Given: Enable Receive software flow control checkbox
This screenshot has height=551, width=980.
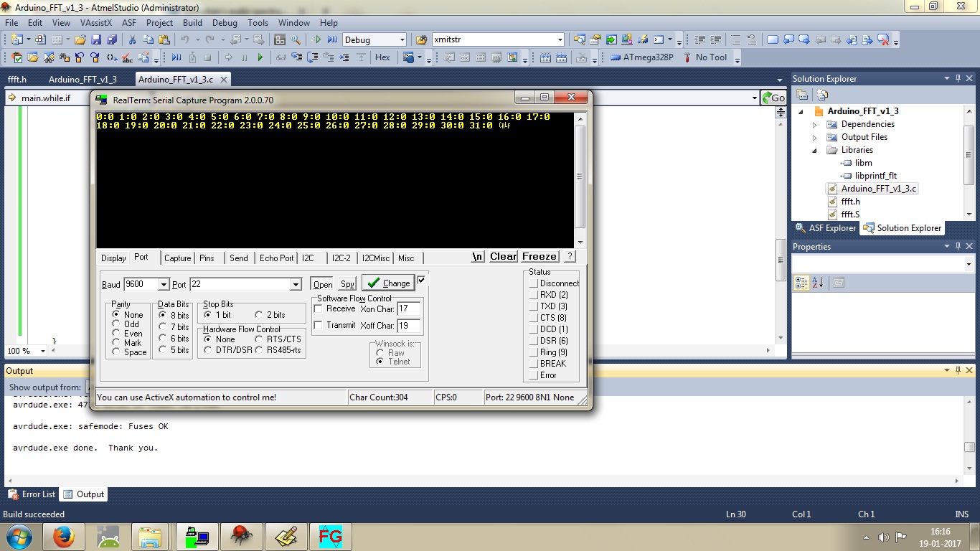Looking at the screenshot, I should 319,309.
